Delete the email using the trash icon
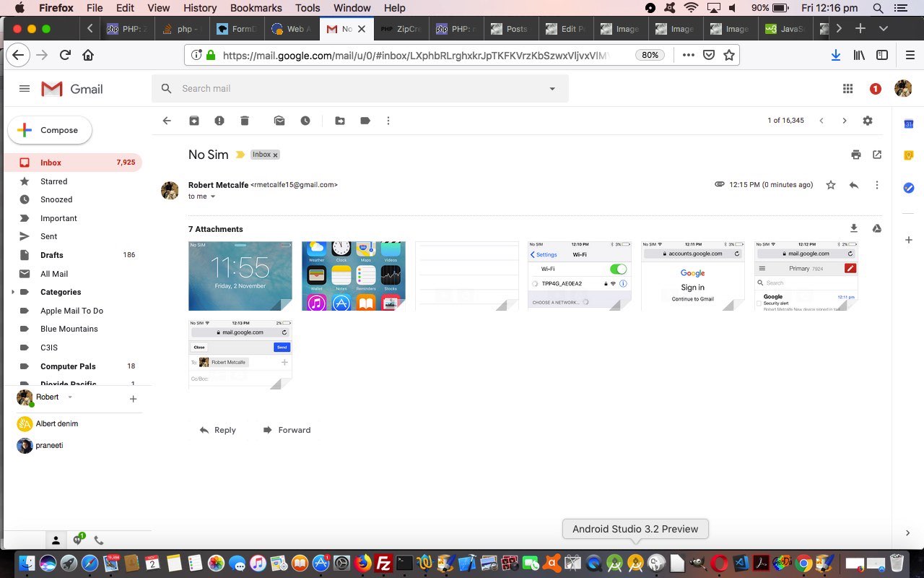Viewport: 924px width, 578px height. tap(245, 121)
